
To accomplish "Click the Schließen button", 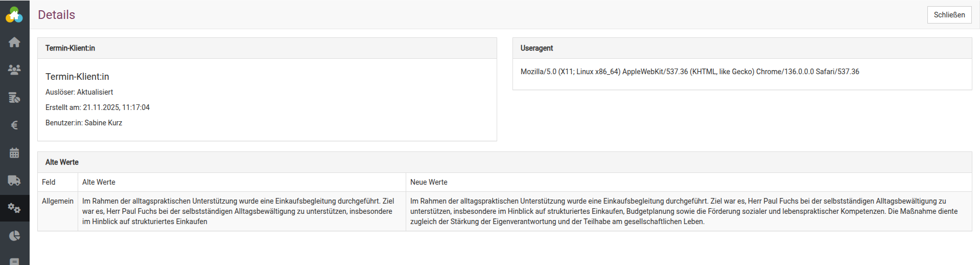I will 949,15.
